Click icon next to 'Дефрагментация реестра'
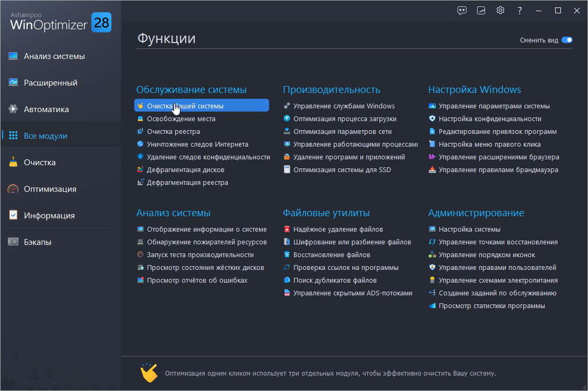 [140, 182]
